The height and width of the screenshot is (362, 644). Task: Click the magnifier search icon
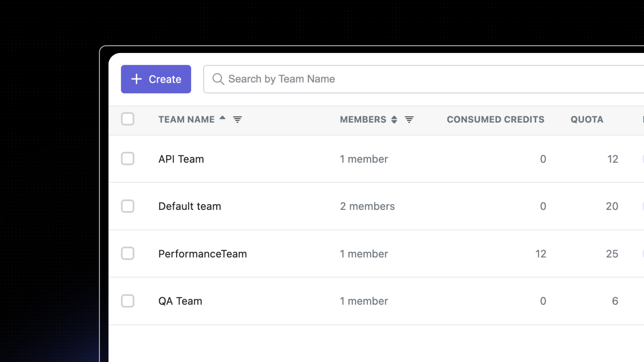[218, 79]
